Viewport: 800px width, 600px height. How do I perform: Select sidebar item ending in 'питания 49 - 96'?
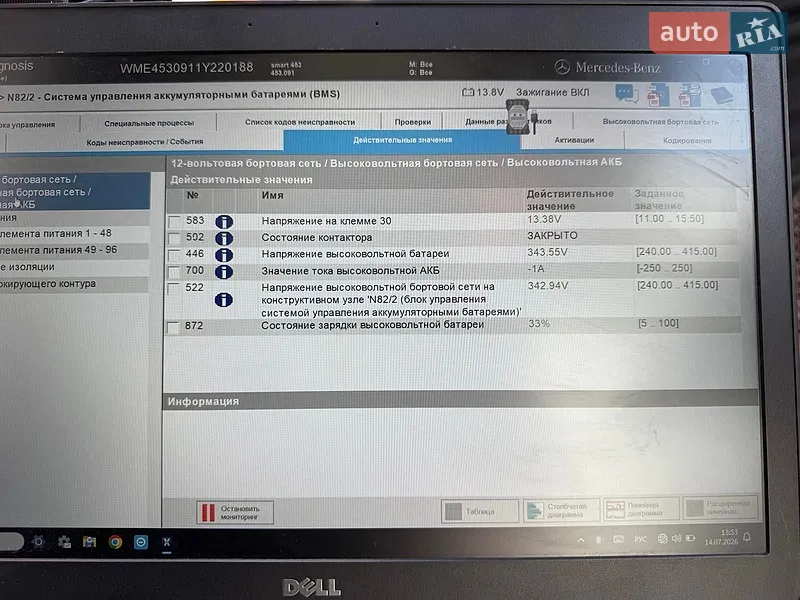click(x=74, y=251)
